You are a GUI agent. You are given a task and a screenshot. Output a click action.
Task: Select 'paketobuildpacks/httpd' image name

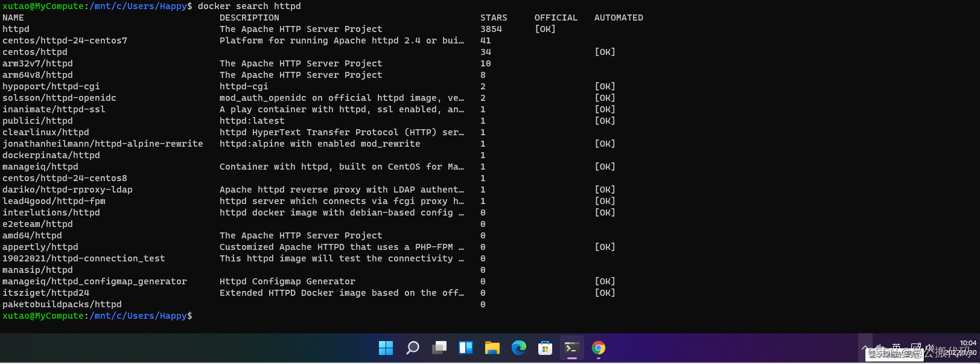[x=62, y=304]
